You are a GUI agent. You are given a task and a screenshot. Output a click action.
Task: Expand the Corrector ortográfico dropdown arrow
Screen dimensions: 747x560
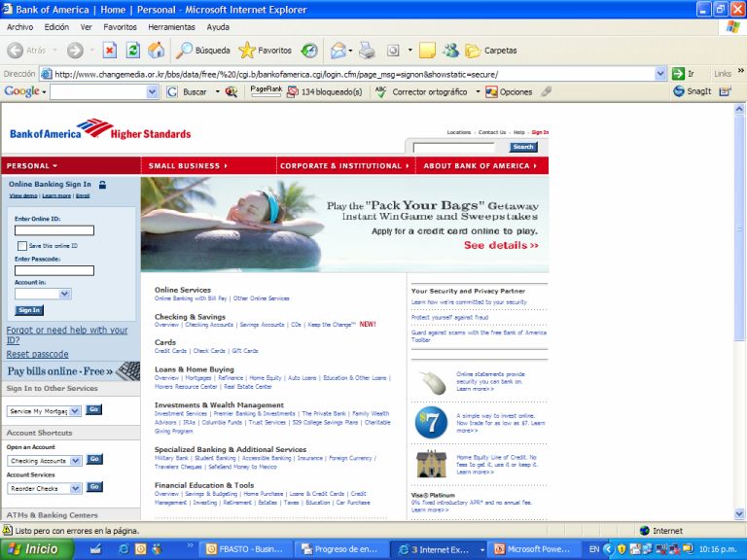478,92
